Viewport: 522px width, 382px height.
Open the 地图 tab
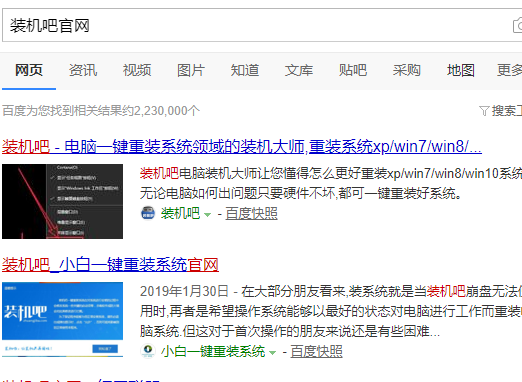(461, 70)
